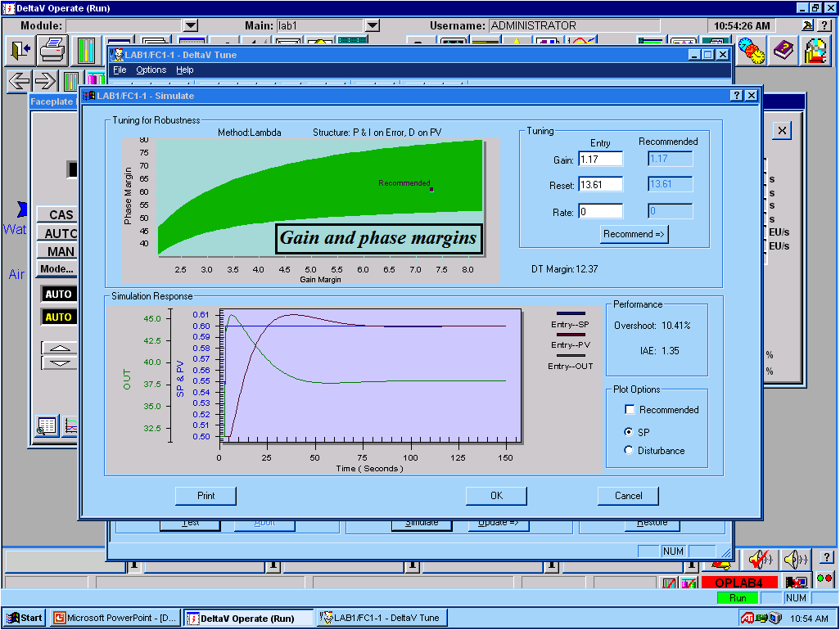The height and width of the screenshot is (630, 840).
Task: Close the faceplate with its X button
Action: (782, 131)
